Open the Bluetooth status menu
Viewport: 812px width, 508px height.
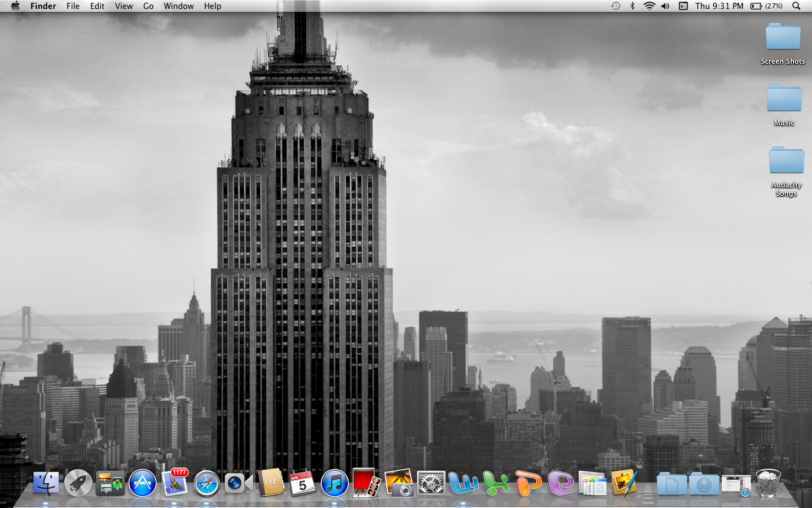tap(632, 6)
